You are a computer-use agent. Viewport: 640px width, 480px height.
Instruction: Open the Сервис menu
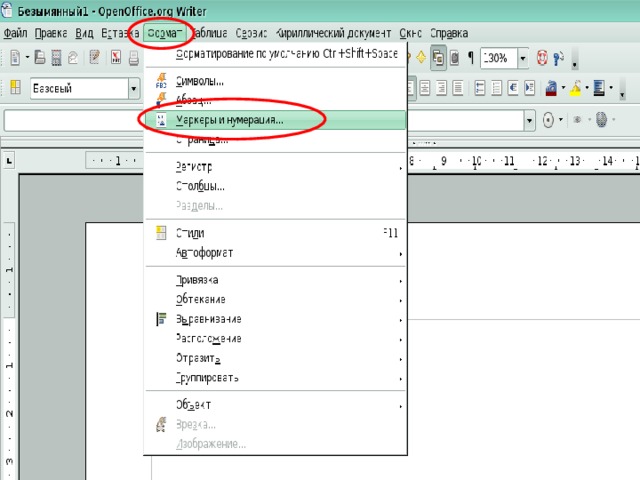(x=251, y=33)
